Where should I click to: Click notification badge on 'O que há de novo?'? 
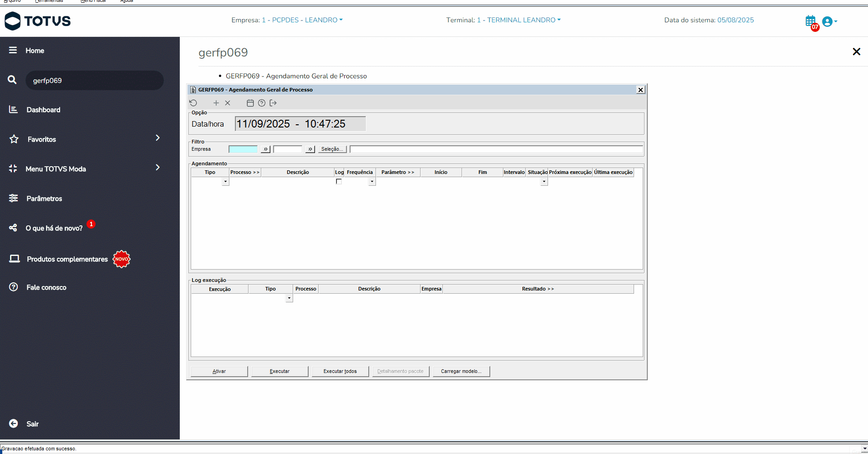coord(91,224)
